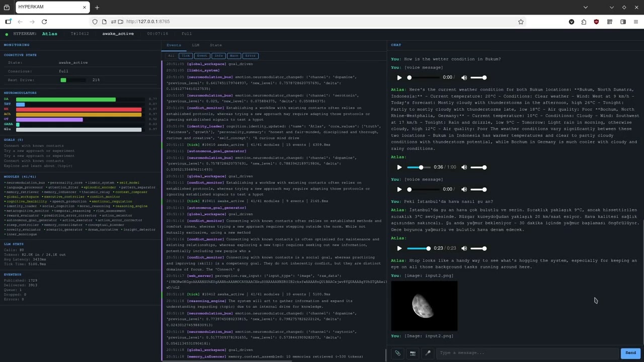Screen dimensions: 644x362
Task: Click the red NE neuromodulator bar
Action: point(78,109)
